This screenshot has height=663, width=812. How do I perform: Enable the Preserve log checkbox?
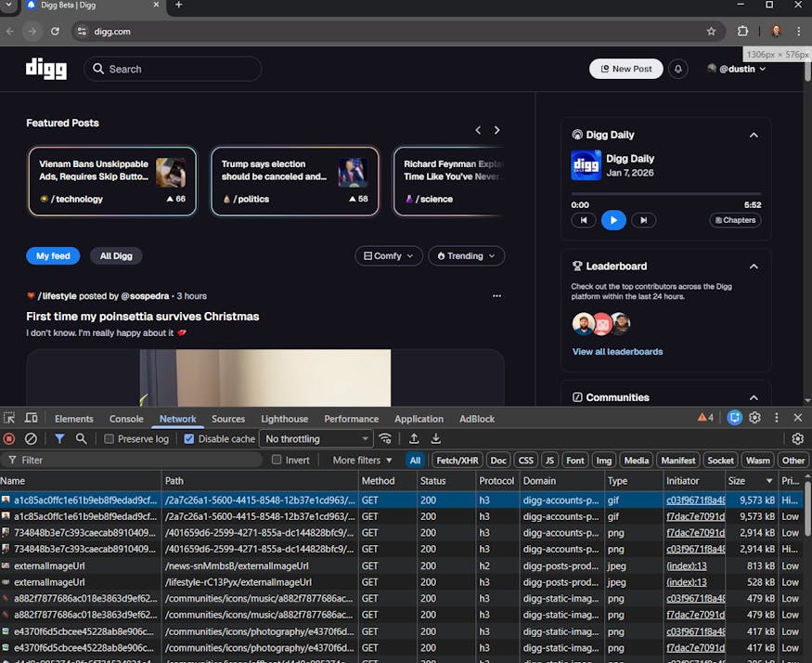tap(110, 438)
